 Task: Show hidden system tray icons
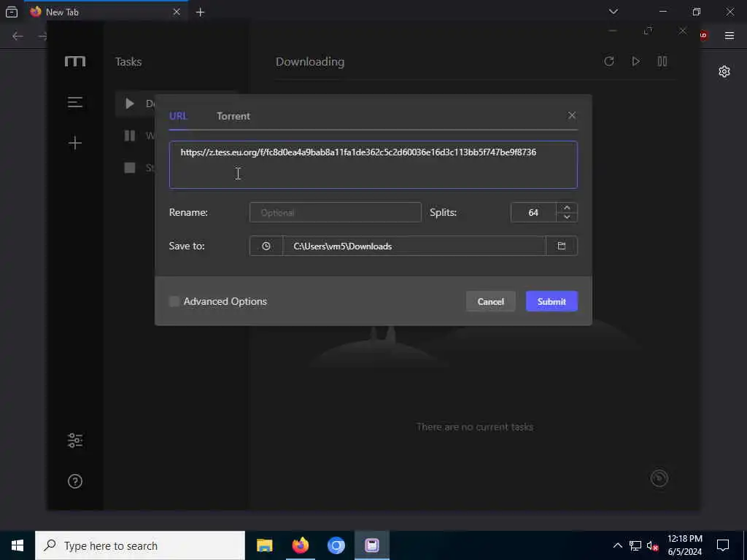click(617, 545)
